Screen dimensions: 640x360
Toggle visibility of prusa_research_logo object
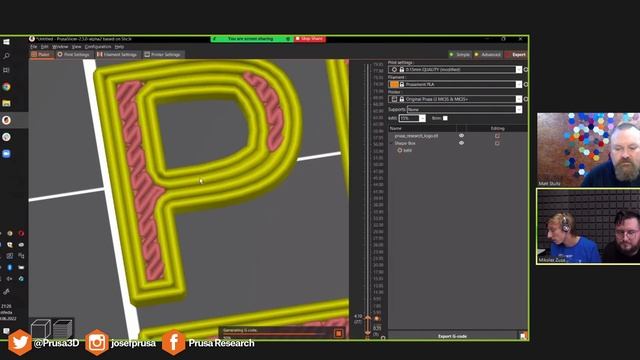[x=461, y=136]
